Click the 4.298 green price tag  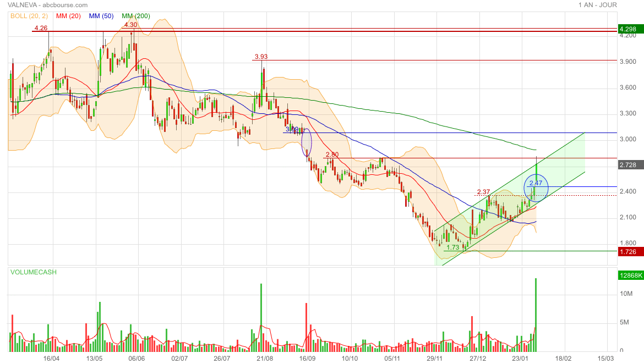(x=630, y=29)
